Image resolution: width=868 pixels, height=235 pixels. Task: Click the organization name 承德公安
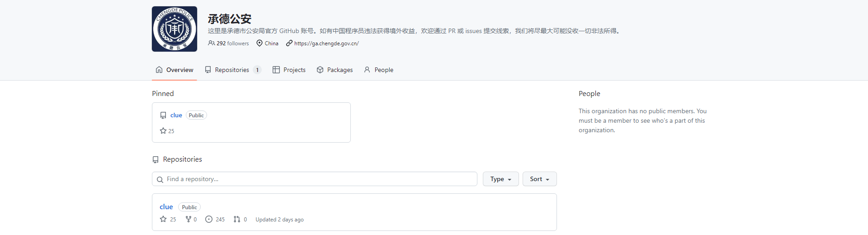coord(230,19)
